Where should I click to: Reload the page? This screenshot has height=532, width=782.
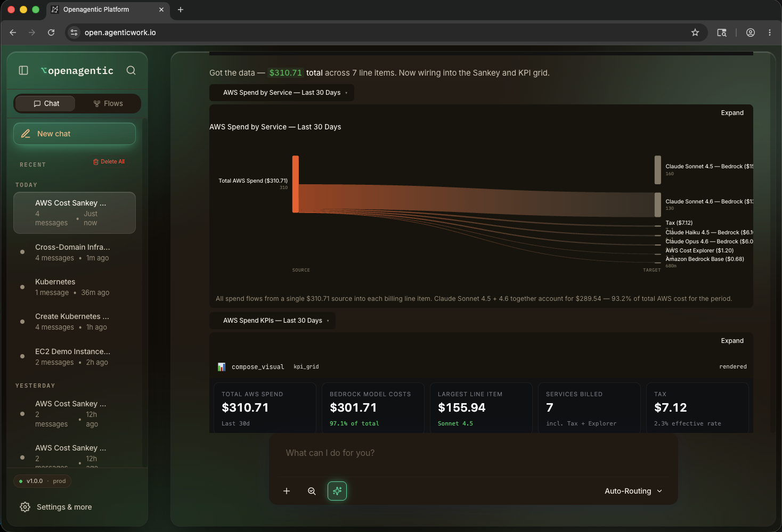point(51,32)
